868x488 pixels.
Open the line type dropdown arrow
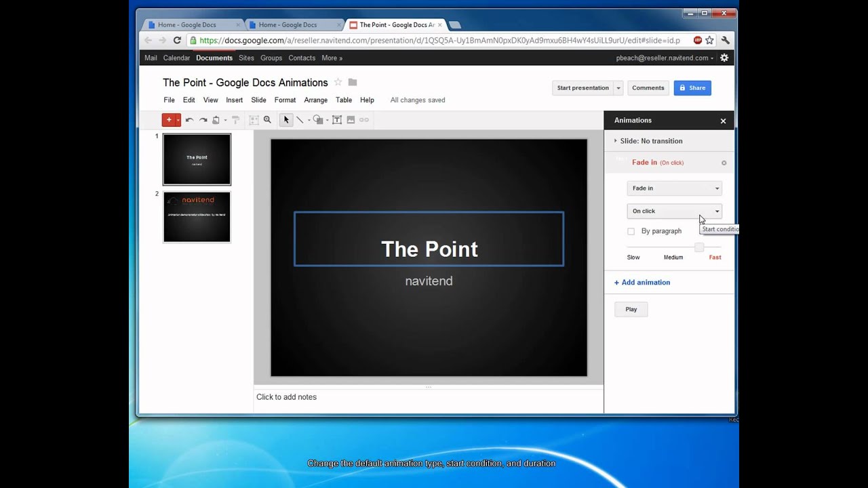[x=309, y=120]
